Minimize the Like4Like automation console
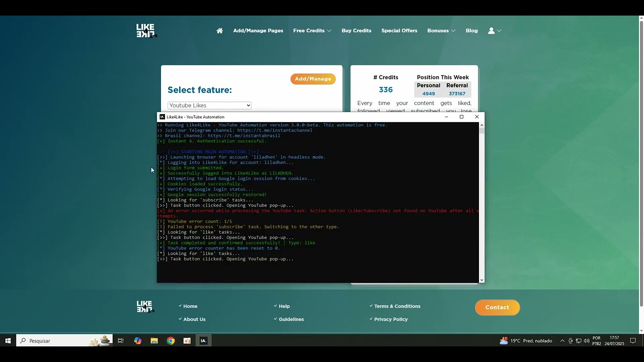The height and width of the screenshot is (362, 644). pos(446,117)
